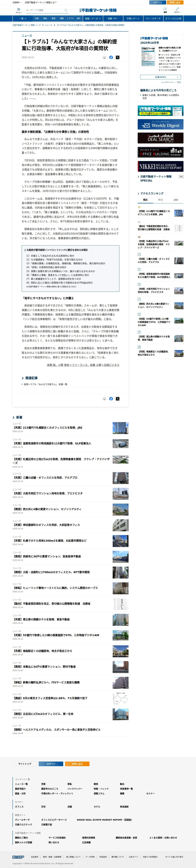Open the セミナー pencil icon

click(177, 10)
